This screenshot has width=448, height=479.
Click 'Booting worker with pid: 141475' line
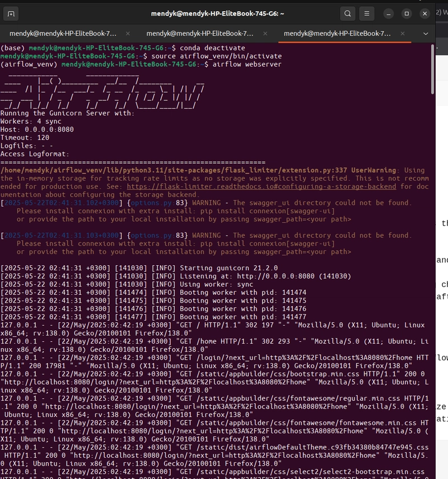tap(153, 300)
